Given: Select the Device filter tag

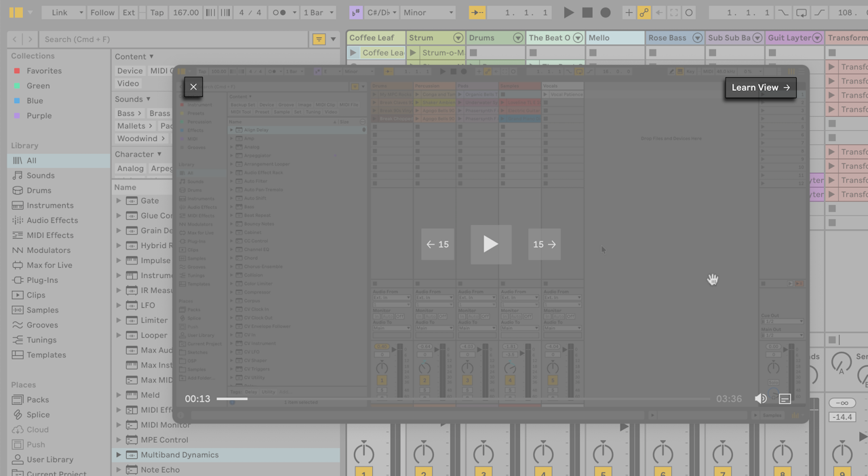Looking at the screenshot, I should point(130,71).
